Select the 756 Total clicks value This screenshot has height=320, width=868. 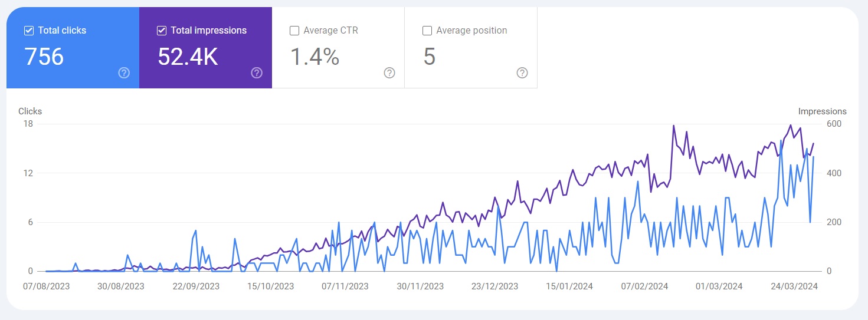pyautogui.click(x=44, y=57)
